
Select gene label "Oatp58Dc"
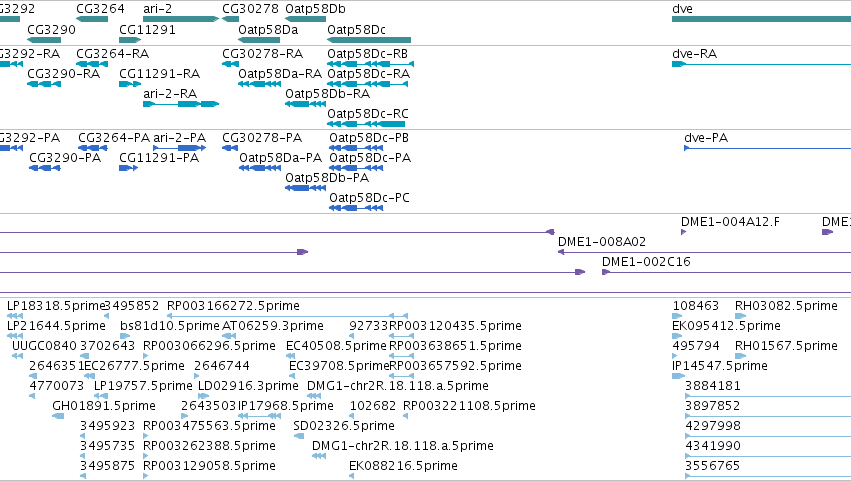[x=357, y=29]
